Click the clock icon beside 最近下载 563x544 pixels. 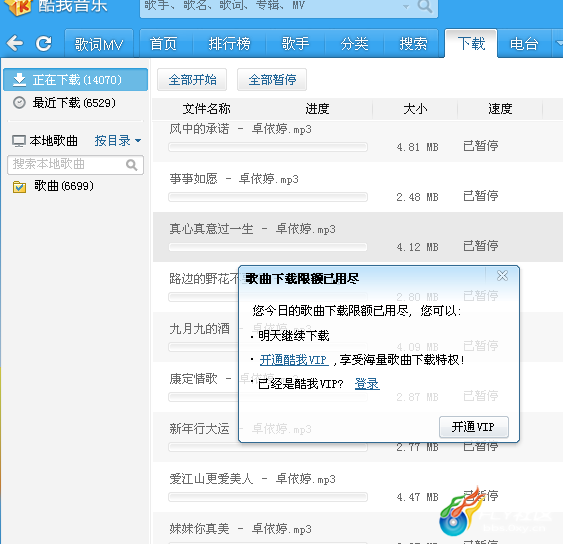point(19,103)
